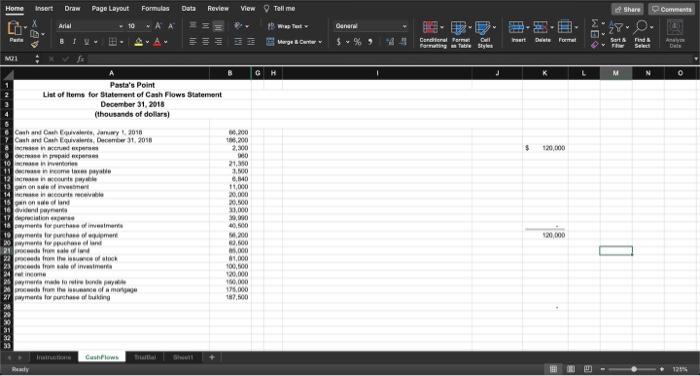Open Conditional Formatting
Image resolution: width=700 pixels, height=376 pixels.
coord(433,34)
